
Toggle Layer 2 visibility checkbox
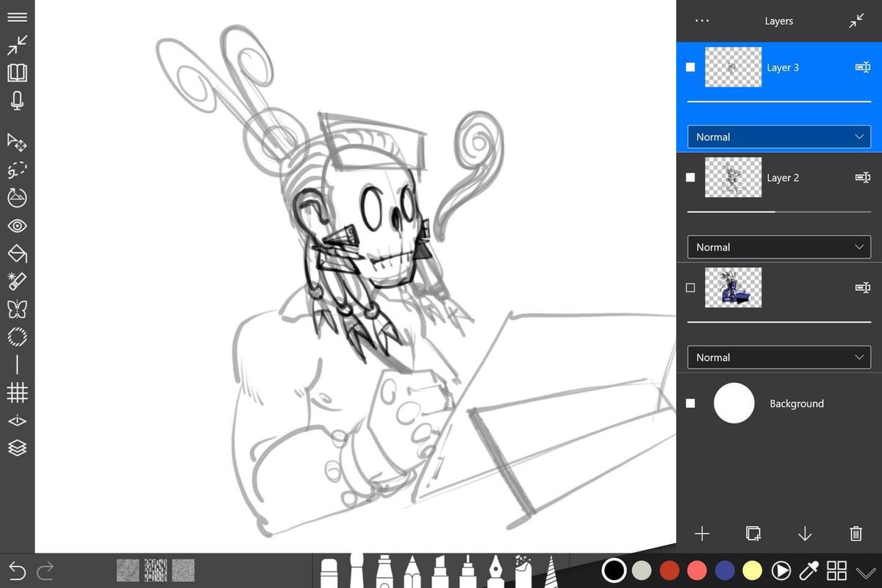coord(689,177)
